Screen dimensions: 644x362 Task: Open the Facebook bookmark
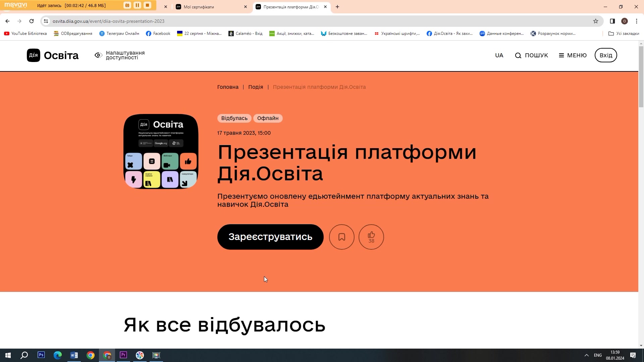coord(158,34)
